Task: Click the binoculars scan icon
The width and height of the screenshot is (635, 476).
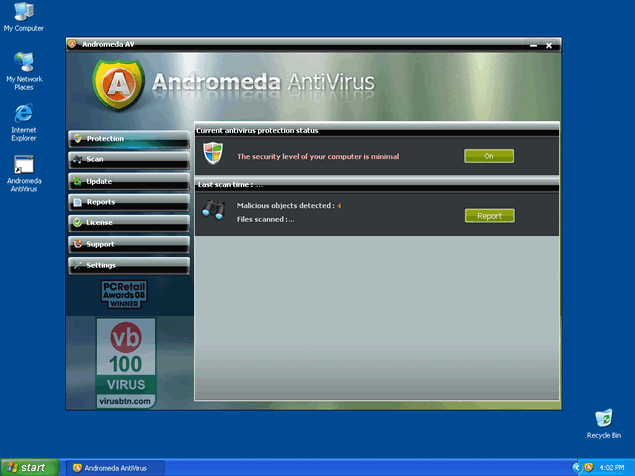Action: (x=212, y=209)
